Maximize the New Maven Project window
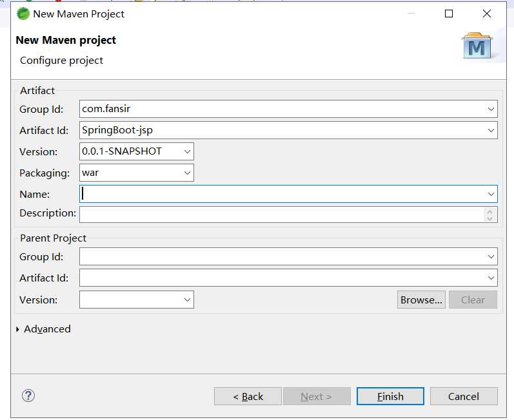 pyautogui.click(x=449, y=14)
